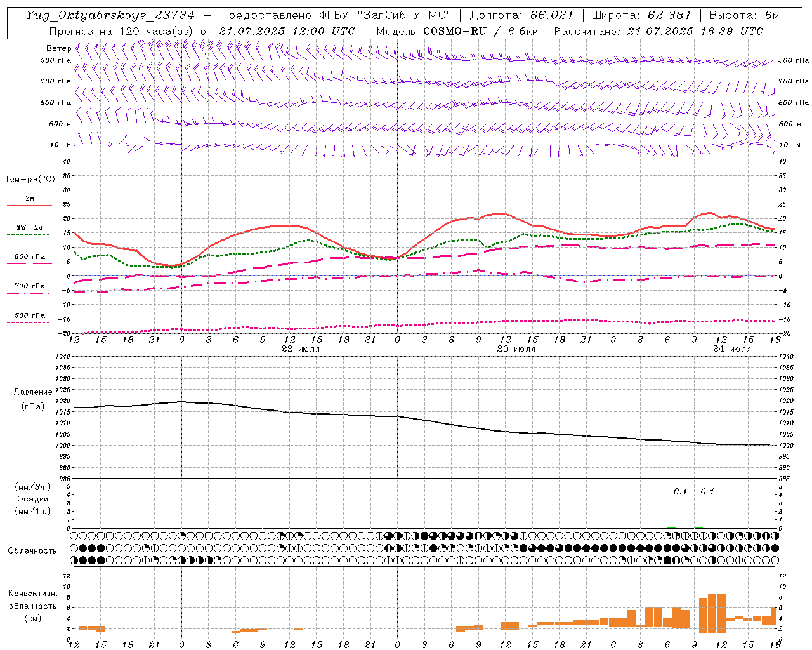Viewport: 812px width, 650px height.
Task: Click the 23 июля date label
Action: [x=516, y=349]
